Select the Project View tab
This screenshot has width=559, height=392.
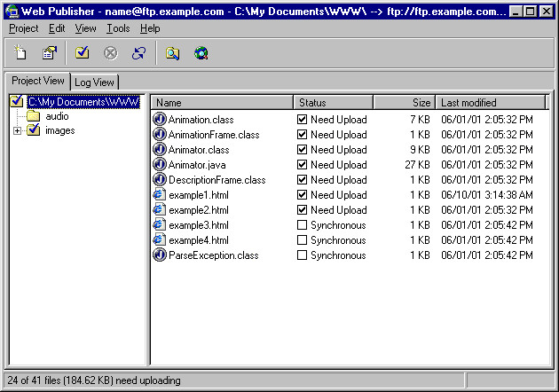point(38,81)
